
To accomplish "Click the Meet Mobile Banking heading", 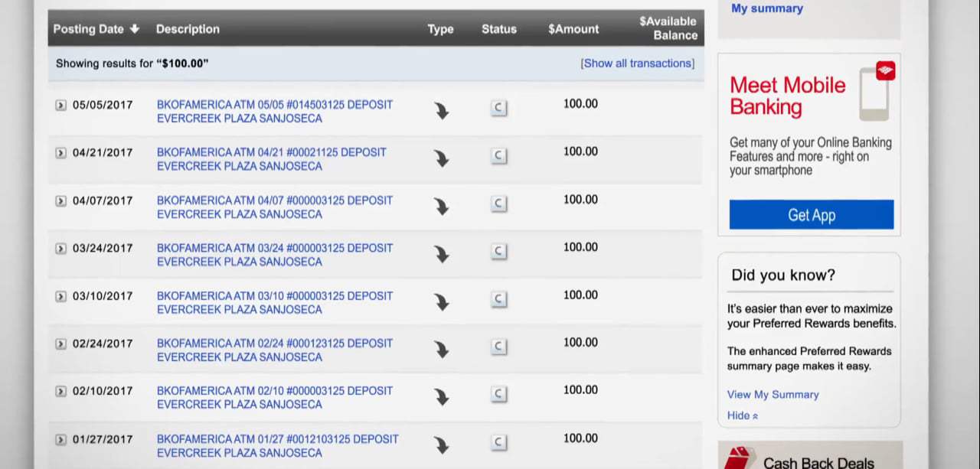I will tap(788, 96).
